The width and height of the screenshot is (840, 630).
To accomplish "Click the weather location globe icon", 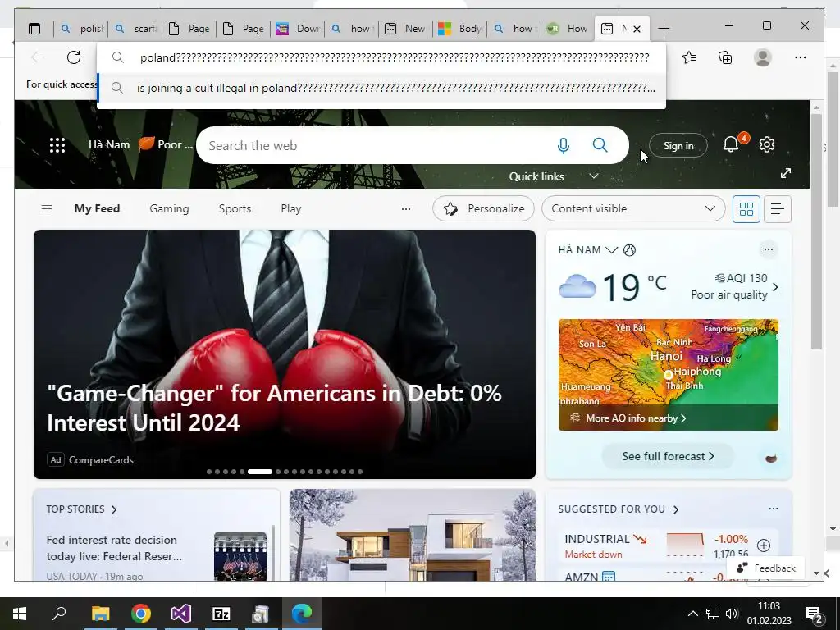I will 629,249.
